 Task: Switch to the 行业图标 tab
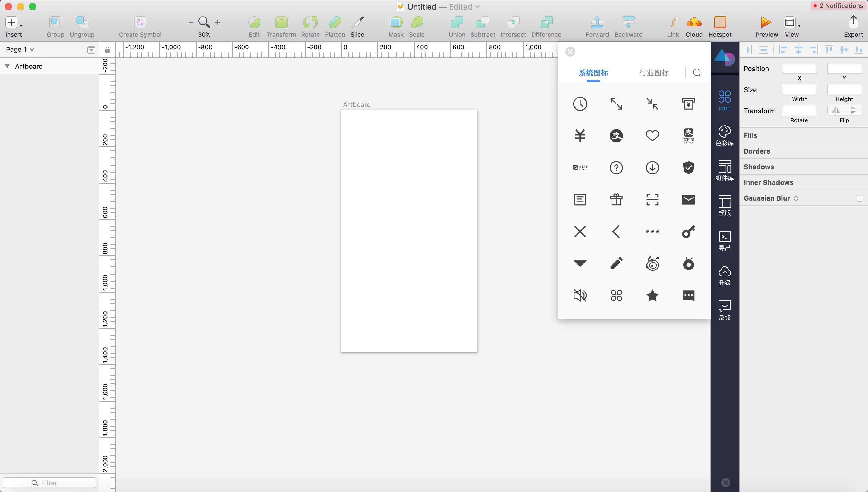(x=654, y=72)
